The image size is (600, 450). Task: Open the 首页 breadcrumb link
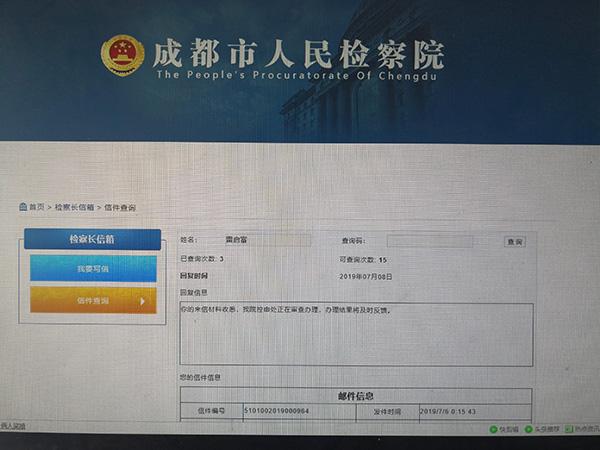37,207
